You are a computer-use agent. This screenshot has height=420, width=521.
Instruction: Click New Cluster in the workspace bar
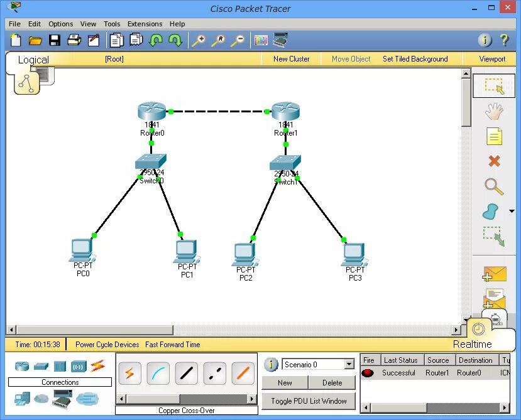coord(291,59)
